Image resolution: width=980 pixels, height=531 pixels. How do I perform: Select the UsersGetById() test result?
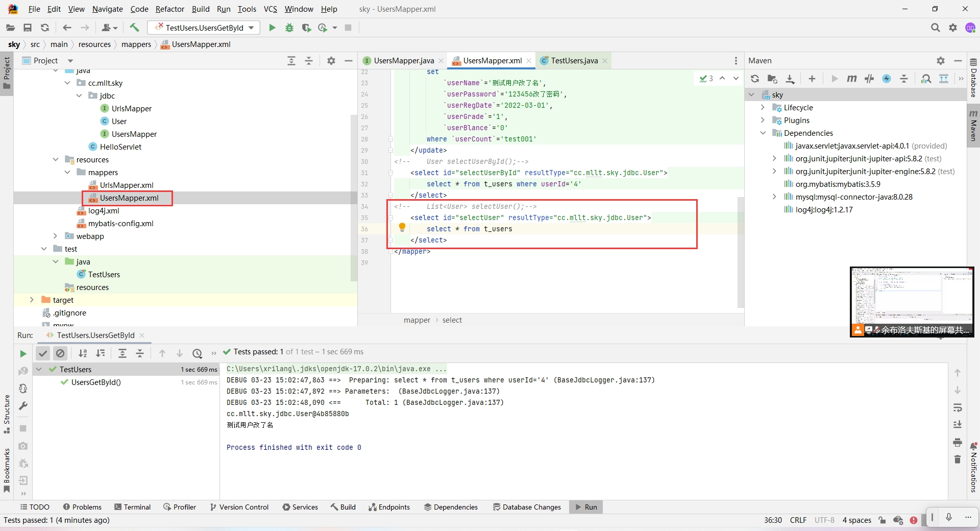point(96,382)
